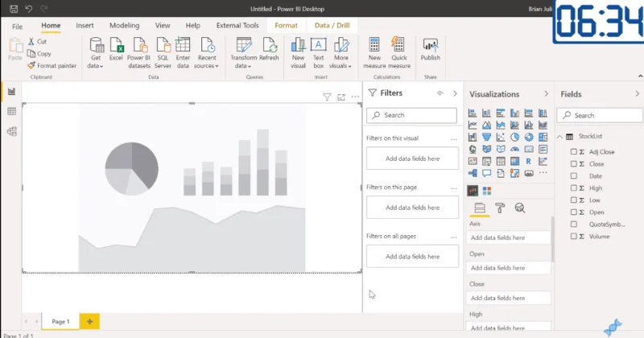The height and width of the screenshot is (338, 644).
Task: Switch to the Insert ribbon tab
Action: (85, 26)
